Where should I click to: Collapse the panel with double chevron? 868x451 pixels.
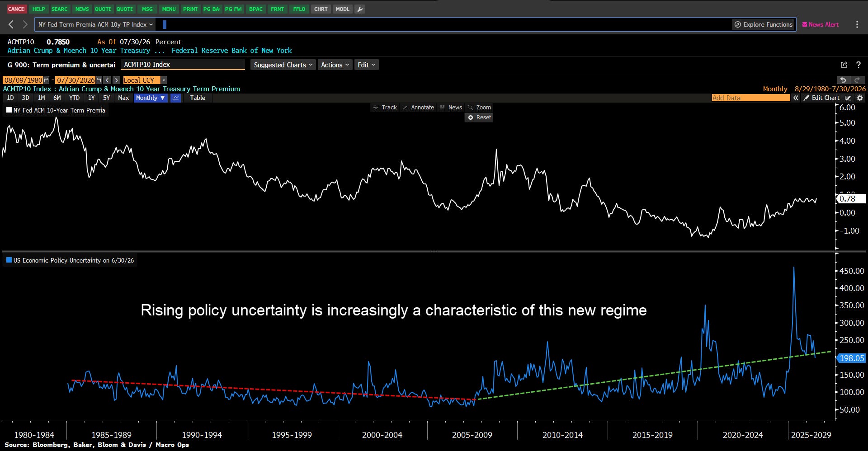coord(796,98)
